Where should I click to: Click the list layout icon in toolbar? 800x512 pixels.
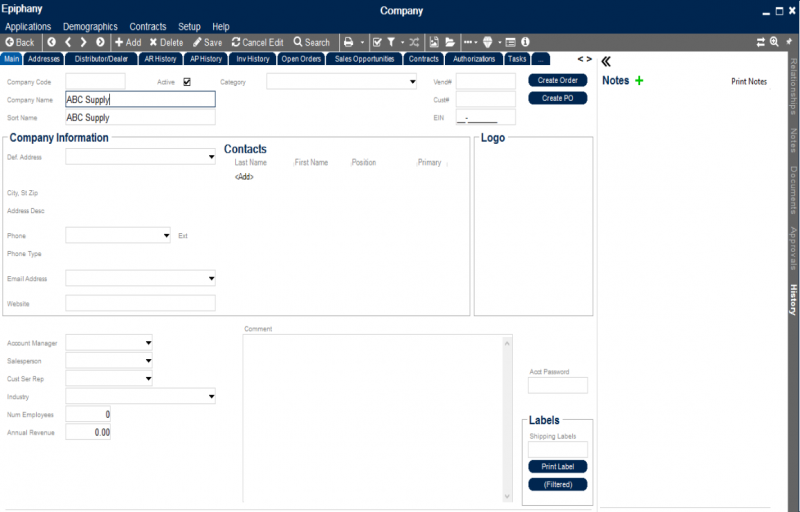tap(510, 42)
